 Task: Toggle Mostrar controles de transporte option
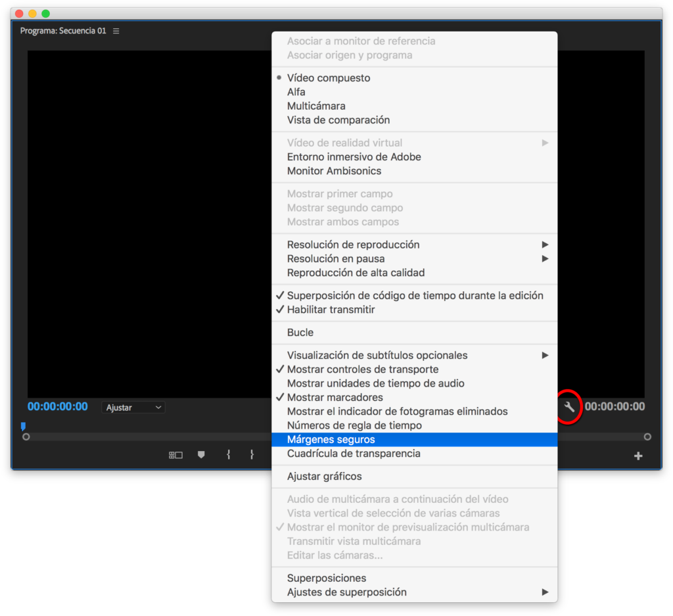coord(362,369)
